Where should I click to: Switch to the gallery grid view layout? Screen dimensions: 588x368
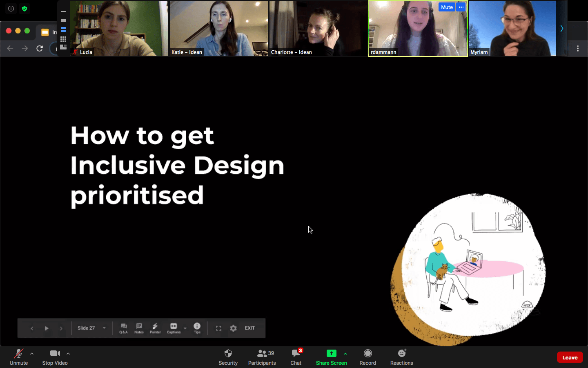click(63, 39)
